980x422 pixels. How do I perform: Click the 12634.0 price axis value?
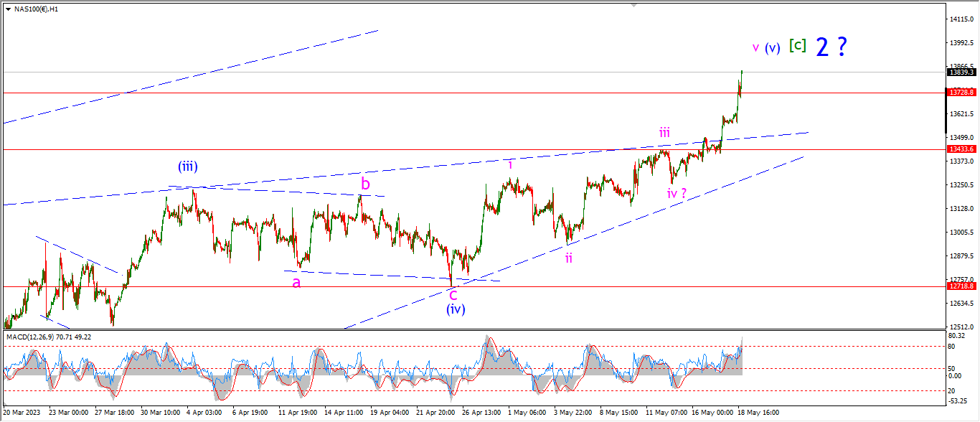pyautogui.click(x=961, y=304)
